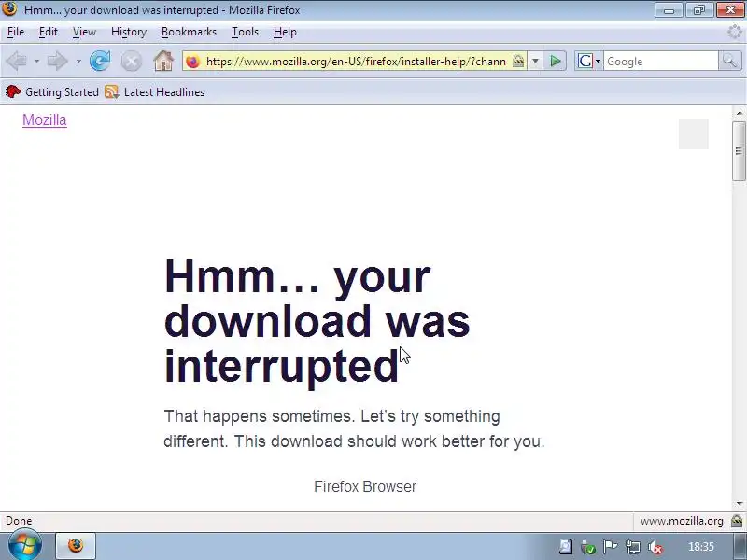The image size is (747, 560).
Task: Click the gray square menu button on page
Action: 693,134
